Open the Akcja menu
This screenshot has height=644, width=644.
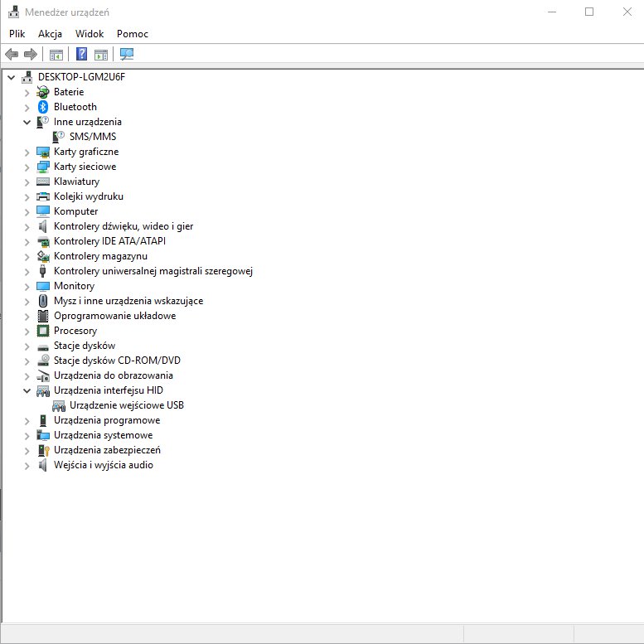50,34
